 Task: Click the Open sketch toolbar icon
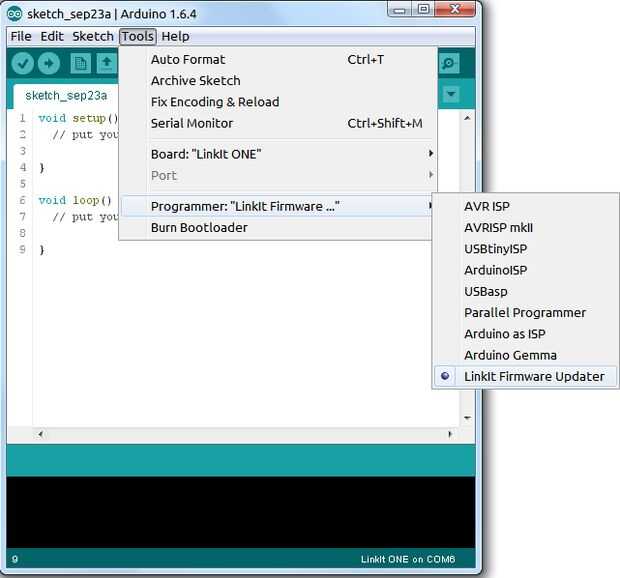point(106,63)
